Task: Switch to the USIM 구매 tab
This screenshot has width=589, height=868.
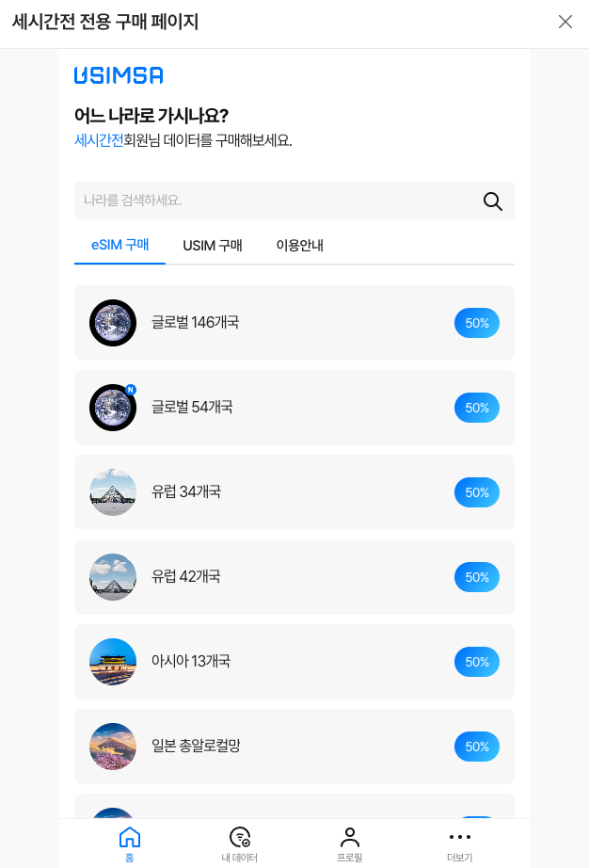Action: [x=213, y=245]
